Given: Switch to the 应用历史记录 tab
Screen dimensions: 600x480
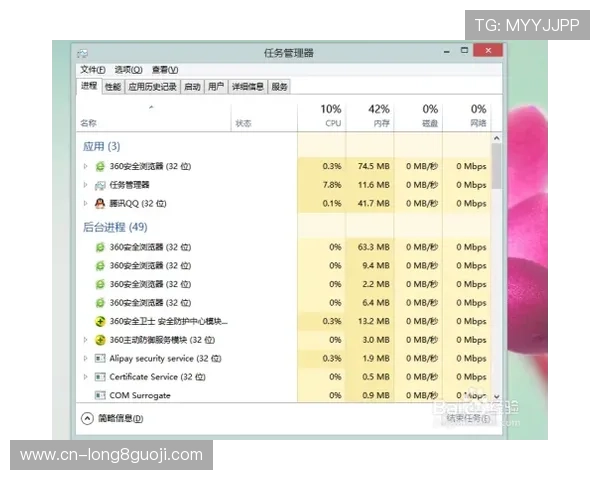Looking at the screenshot, I should pyautogui.click(x=152, y=87).
